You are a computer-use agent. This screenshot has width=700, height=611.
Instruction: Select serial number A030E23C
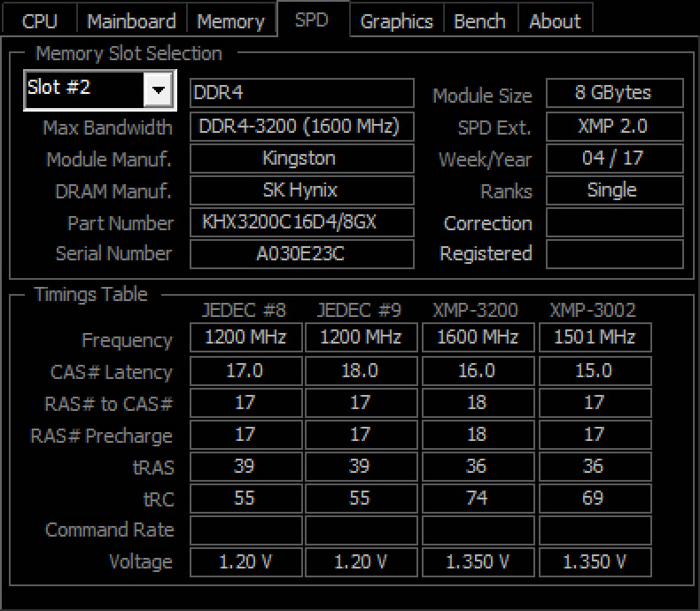pos(302,254)
